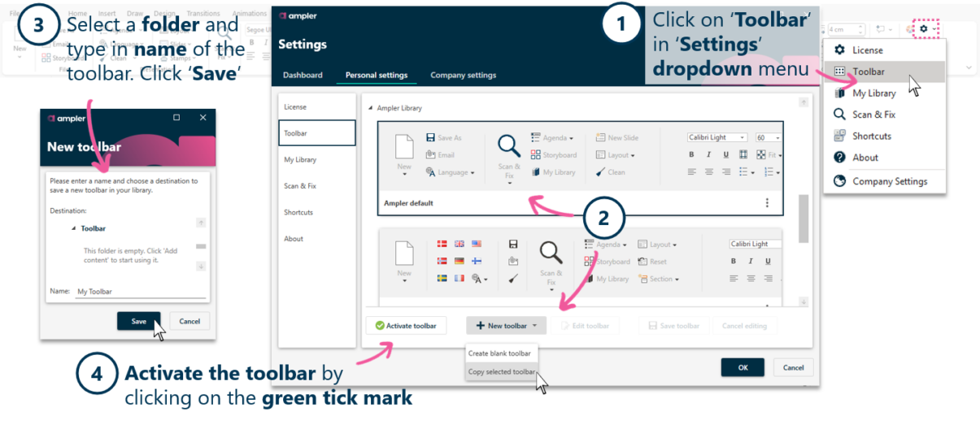This screenshot has width=980, height=429.
Task: Click the New Slide icon
Action: coord(600,138)
